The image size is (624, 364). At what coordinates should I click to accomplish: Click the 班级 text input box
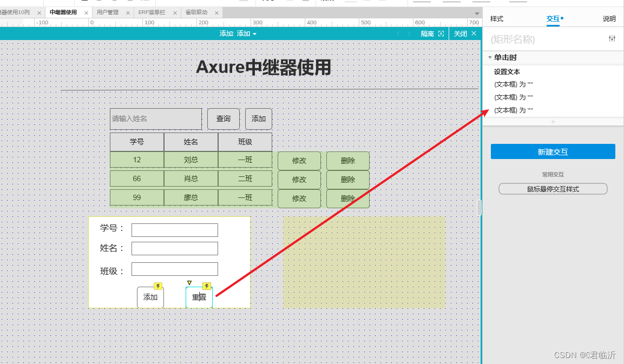(x=175, y=269)
